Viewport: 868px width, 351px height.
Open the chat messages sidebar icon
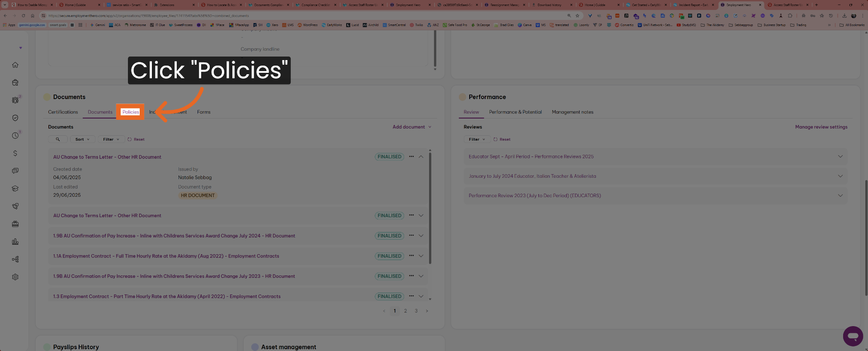[x=15, y=171]
